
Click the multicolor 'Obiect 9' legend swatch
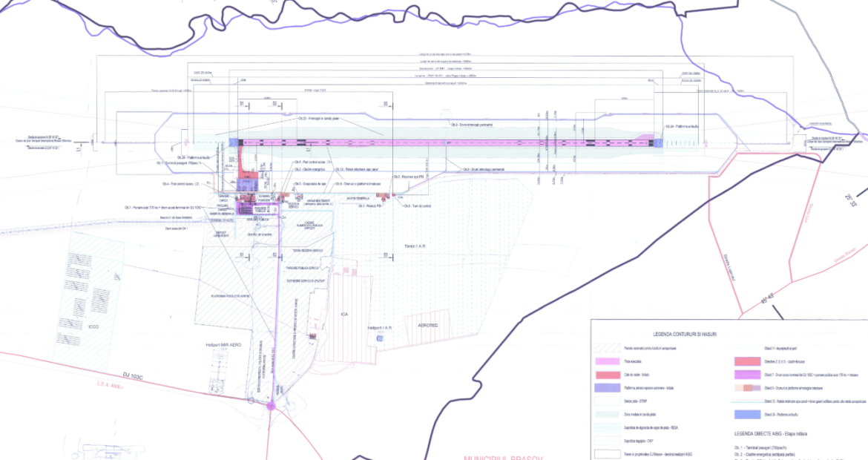coord(747,388)
